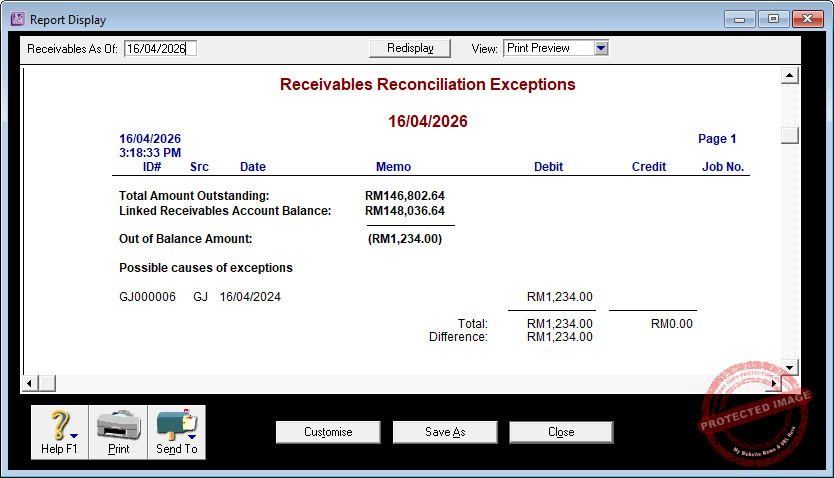Click the vertical scrollbar thumb
834x478 pixels.
[x=790, y=135]
